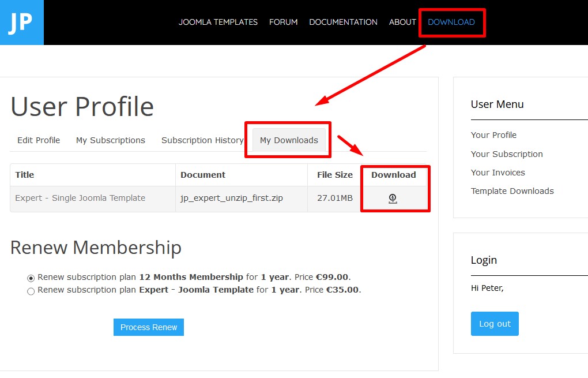Click the Log out button
This screenshot has height=378, width=588.
coord(495,324)
